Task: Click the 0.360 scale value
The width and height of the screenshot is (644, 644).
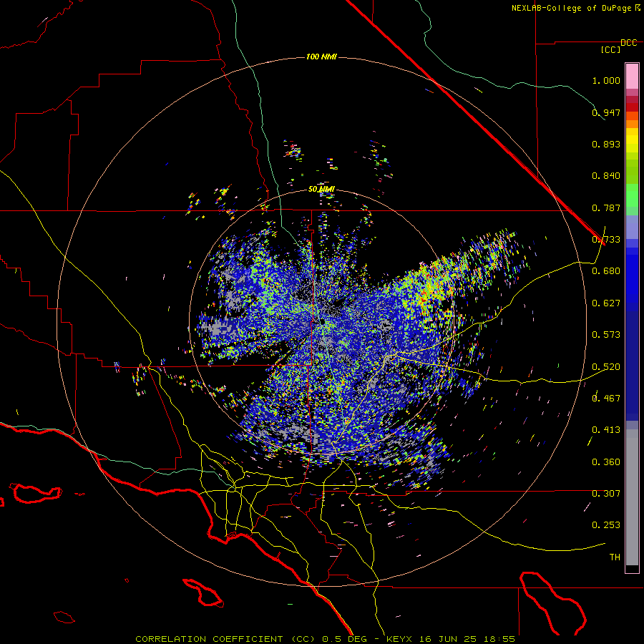Action: click(606, 462)
